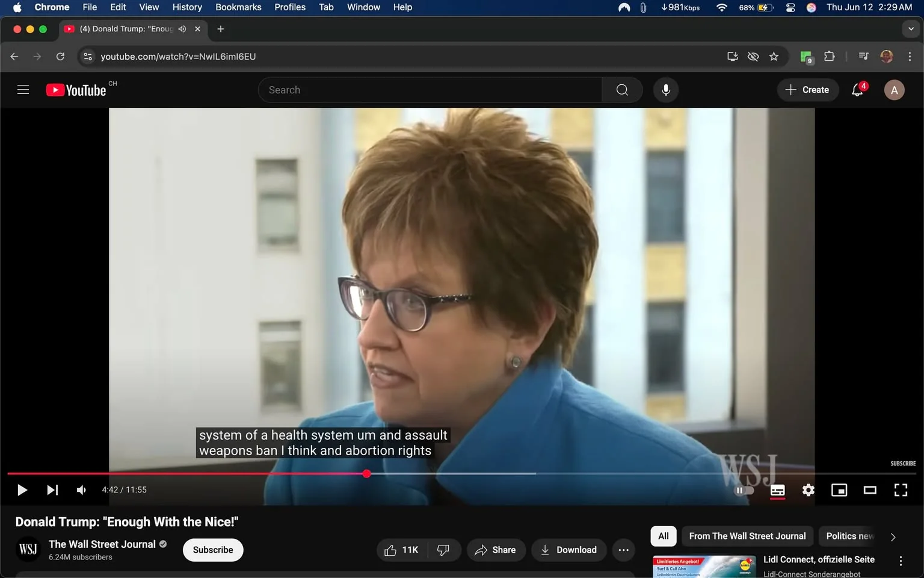Open media controls icon in toolbar
Screen dimensions: 924x578
(x=863, y=57)
